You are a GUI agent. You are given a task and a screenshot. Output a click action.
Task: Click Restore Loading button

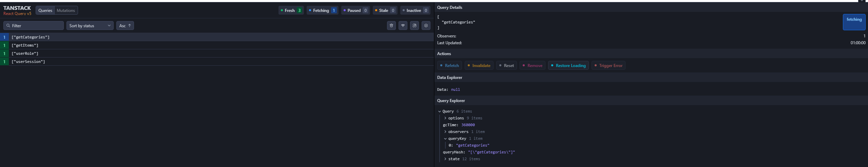(x=568, y=66)
